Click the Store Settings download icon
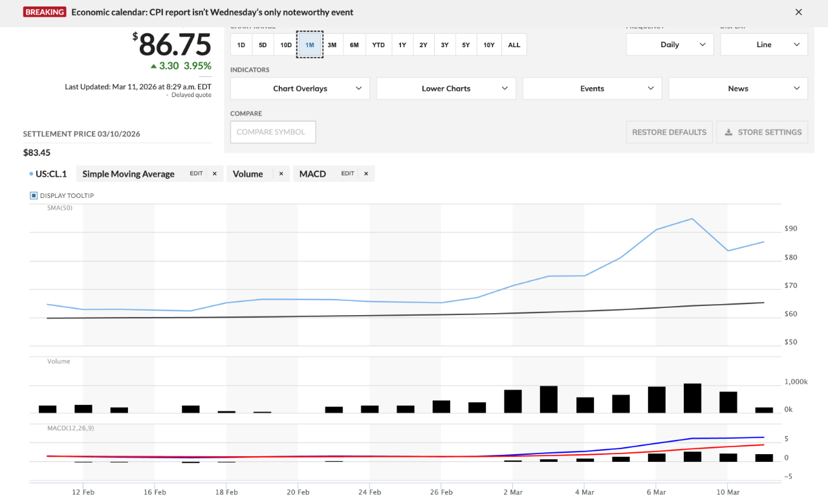The width and height of the screenshot is (828, 504). [x=728, y=132]
